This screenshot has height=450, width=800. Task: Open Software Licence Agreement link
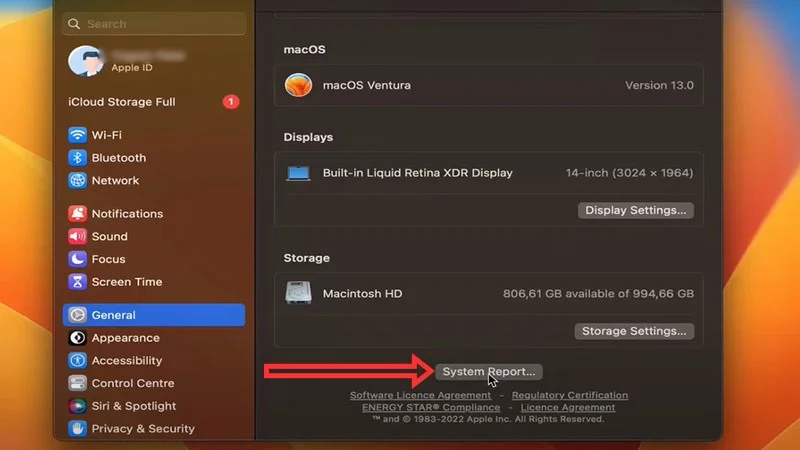pos(420,395)
